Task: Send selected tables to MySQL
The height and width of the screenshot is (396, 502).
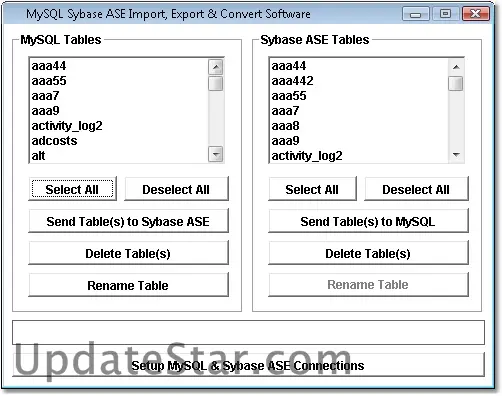Action: point(368,221)
